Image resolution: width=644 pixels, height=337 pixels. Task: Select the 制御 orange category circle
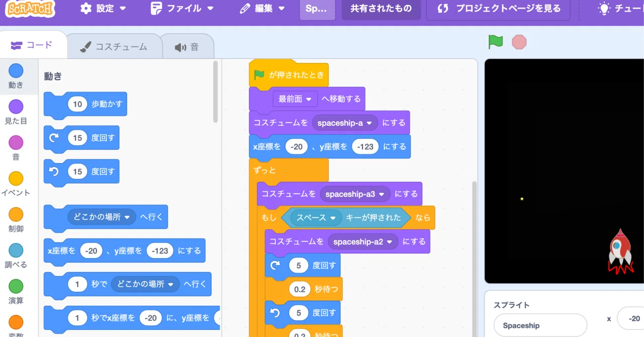[x=16, y=214]
